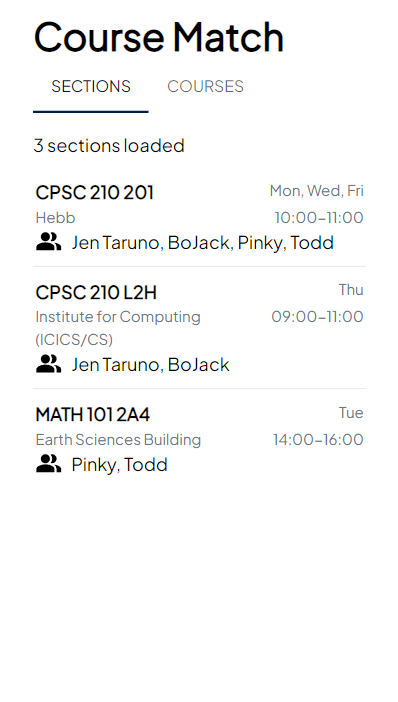Viewport: 398px width, 702px height.
Task: Click the Jen Taruno, BoJack, Pinky, Todd list
Action: click(203, 243)
